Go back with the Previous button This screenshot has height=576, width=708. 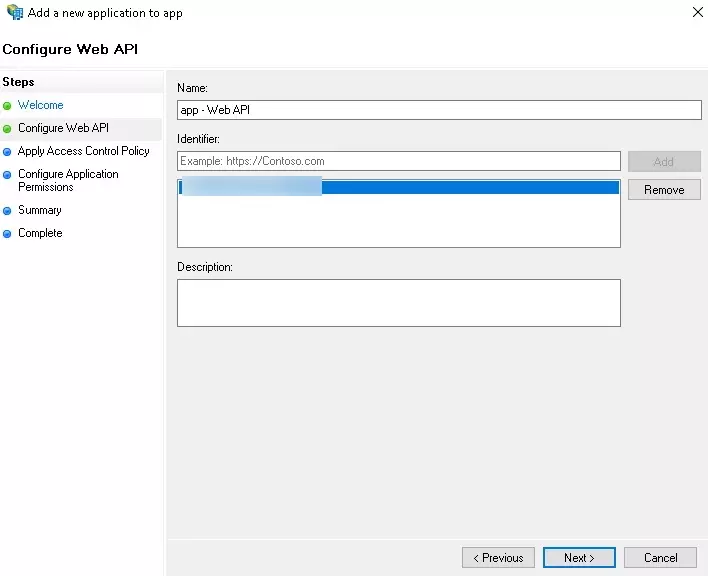pos(498,558)
